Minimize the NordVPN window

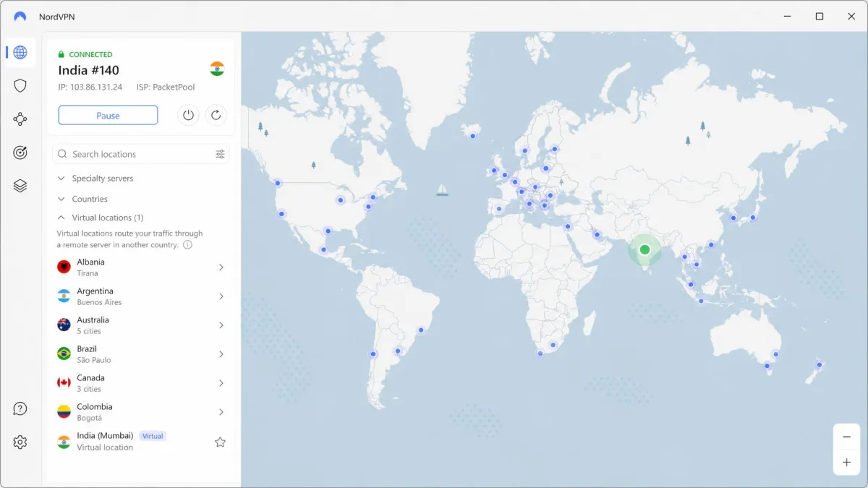pos(786,16)
